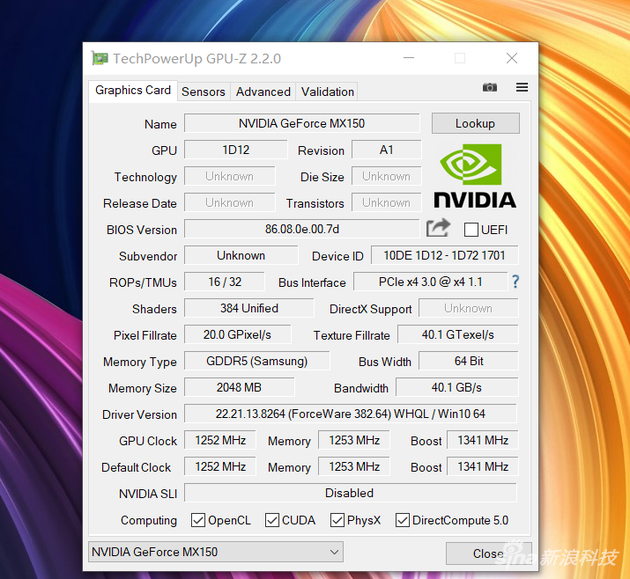Click the Name field NVIDIA GeForce MX150
Screen dimensions: 630x579
click(x=302, y=123)
